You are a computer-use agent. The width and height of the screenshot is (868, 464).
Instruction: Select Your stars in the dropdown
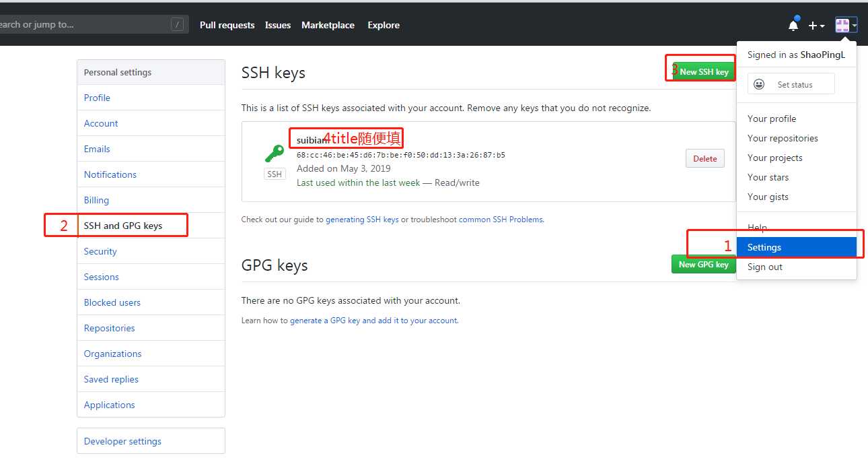pos(768,177)
